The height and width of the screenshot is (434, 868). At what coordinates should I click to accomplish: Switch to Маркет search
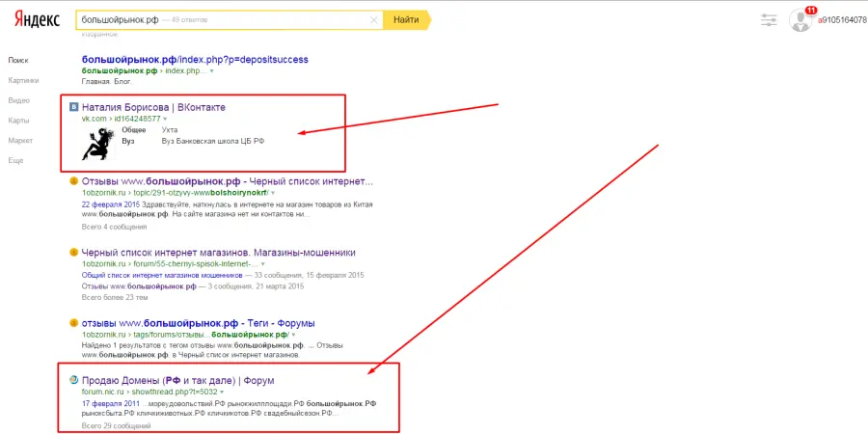20,141
